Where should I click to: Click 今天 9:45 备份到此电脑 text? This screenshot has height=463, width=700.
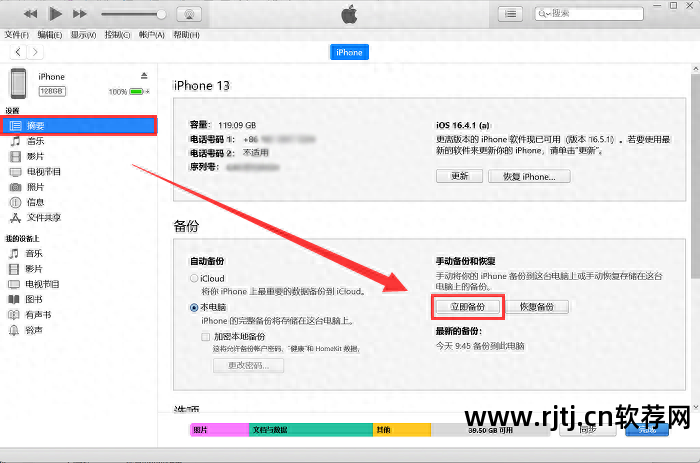[480, 346]
